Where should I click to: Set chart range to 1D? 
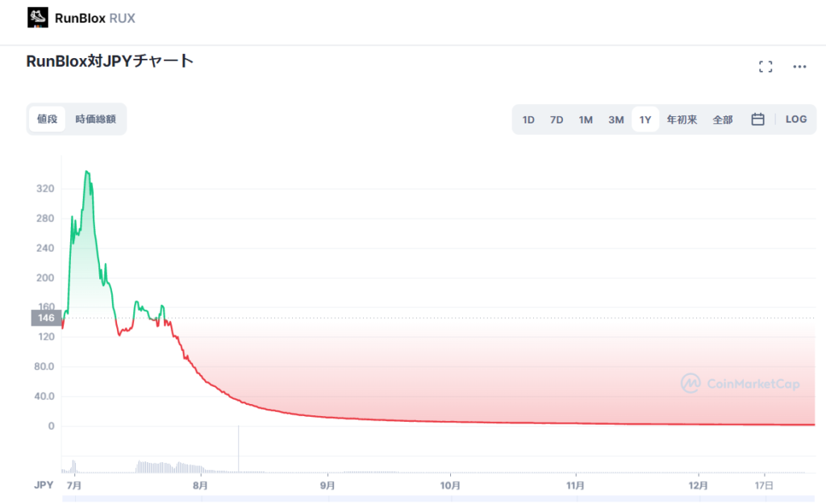pos(528,119)
